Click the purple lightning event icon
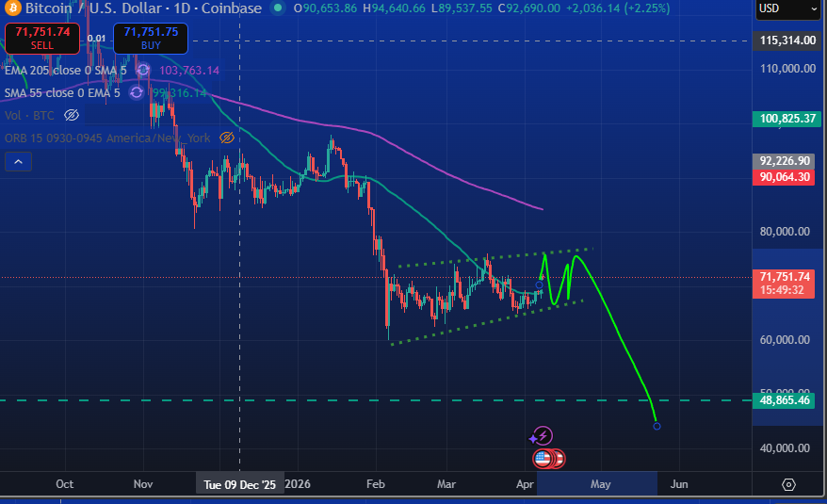Image resolution: width=827 pixels, height=504 pixels. click(x=543, y=436)
